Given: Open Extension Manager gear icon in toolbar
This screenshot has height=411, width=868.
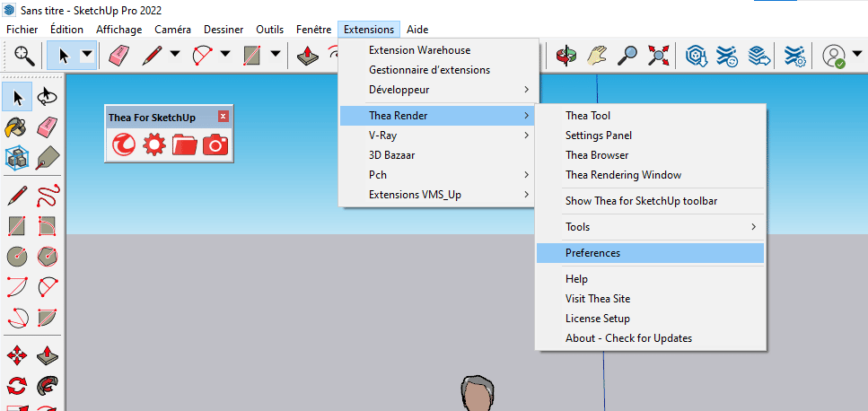Looking at the screenshot, I should click(x=795, y=55).
